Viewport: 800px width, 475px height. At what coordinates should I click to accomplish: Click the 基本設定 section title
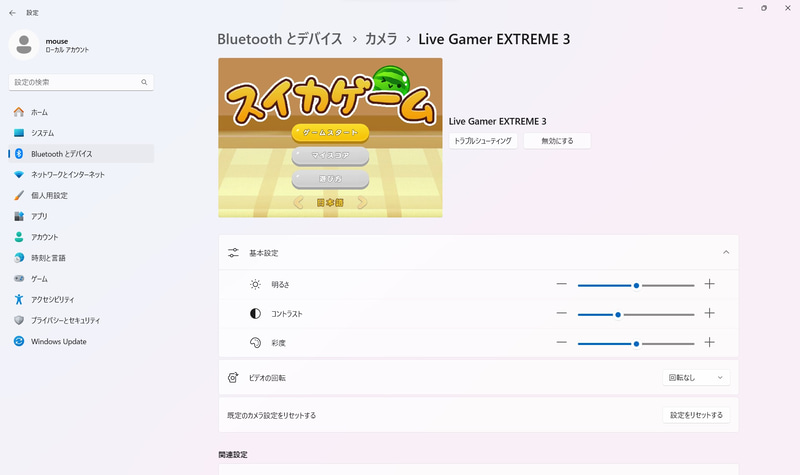(264, 253)
